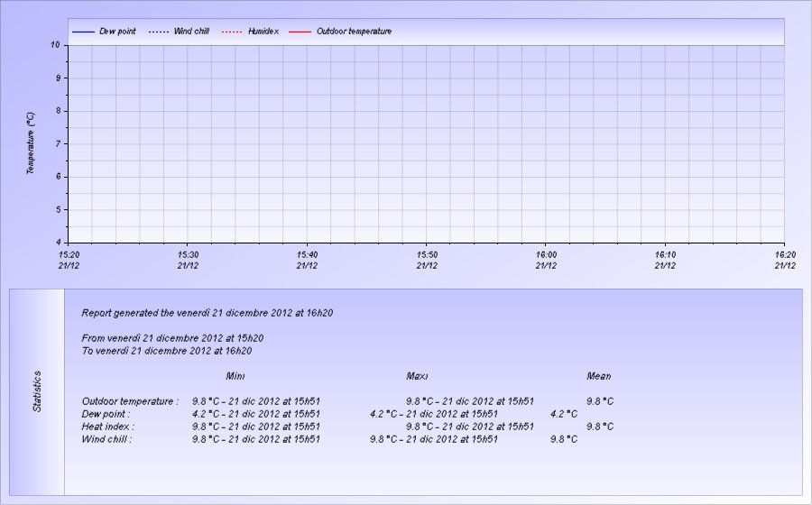This screenshot has width=812, height=505.
Task: Click the 'Wind chill :' row label
Action: click(106, 439)
